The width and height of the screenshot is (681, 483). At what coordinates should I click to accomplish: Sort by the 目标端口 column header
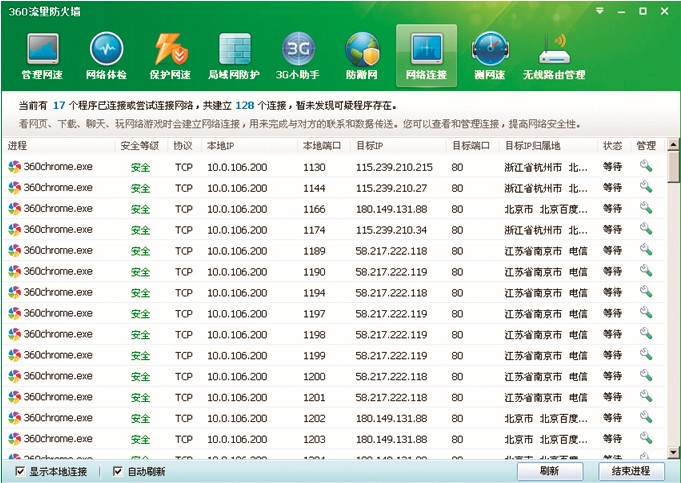473,146
